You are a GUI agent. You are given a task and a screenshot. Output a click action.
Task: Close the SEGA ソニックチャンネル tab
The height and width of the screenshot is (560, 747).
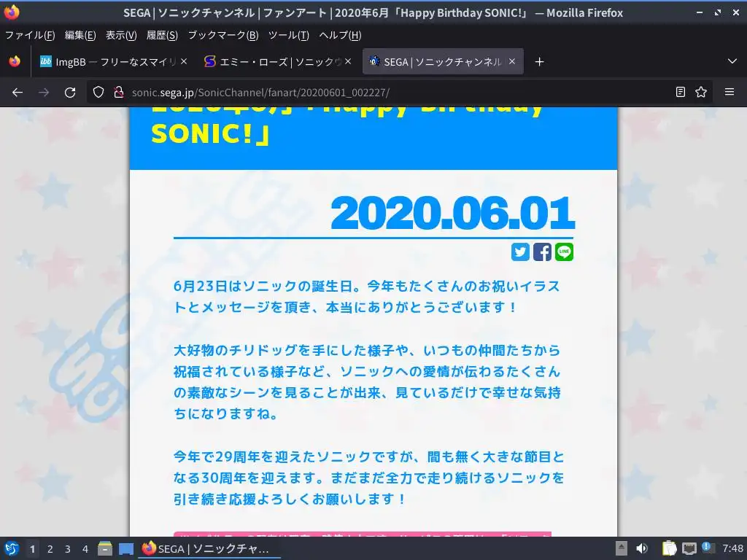point(512,61)
